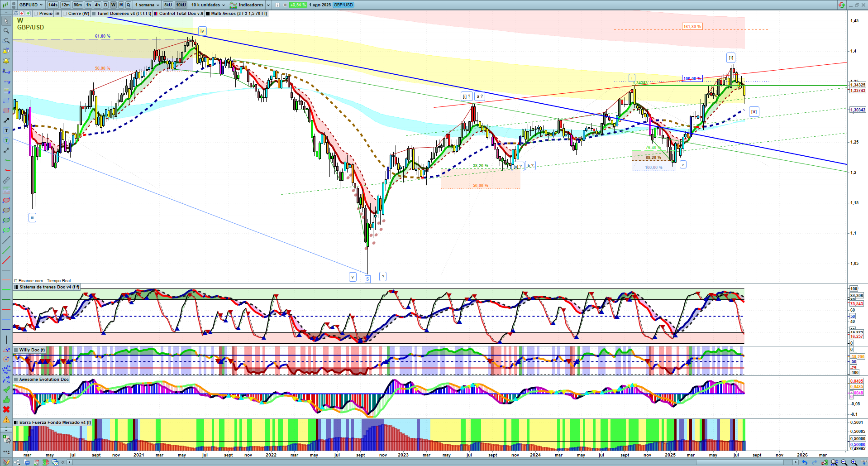Click the red X delete icon
Image resolution: width=868 pixels, height=466 pixels.
pyautogui.click(x=6, y=410)
